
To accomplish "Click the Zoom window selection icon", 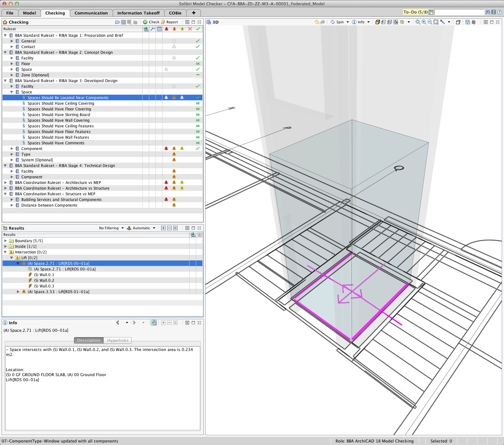I will click(x=436, y=22).
